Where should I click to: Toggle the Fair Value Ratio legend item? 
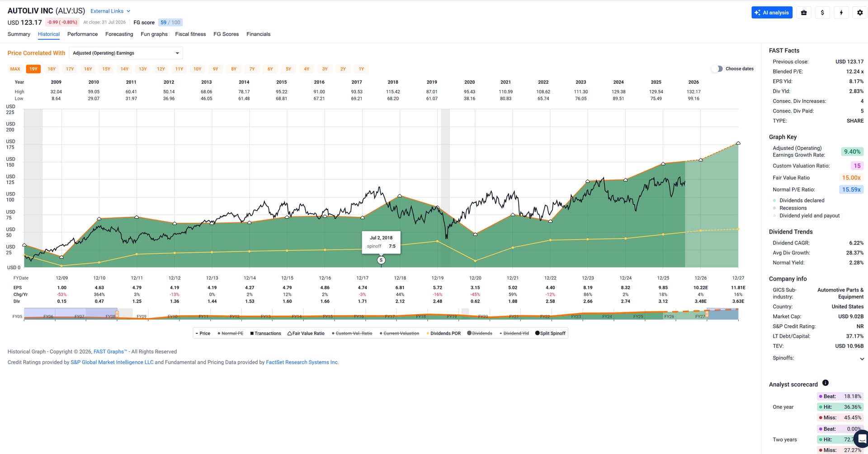pyautogui.click(x=306, y=333)
